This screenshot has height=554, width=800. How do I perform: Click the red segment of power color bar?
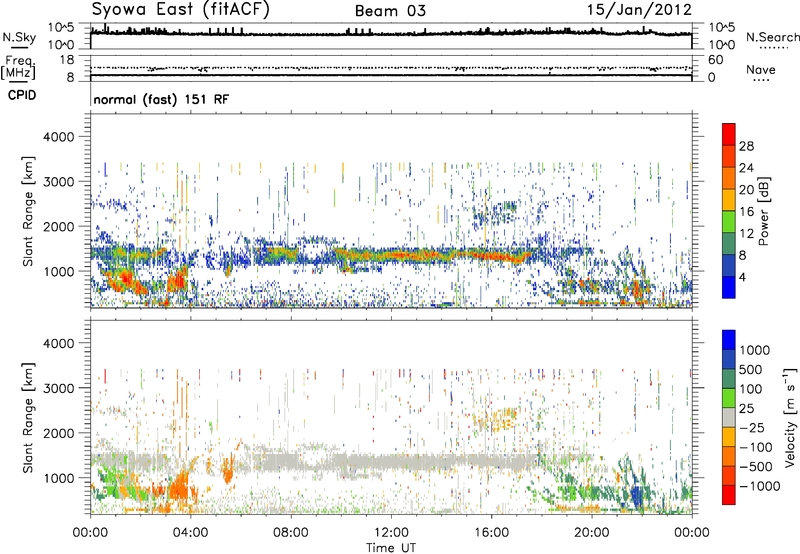pos(729,134)
